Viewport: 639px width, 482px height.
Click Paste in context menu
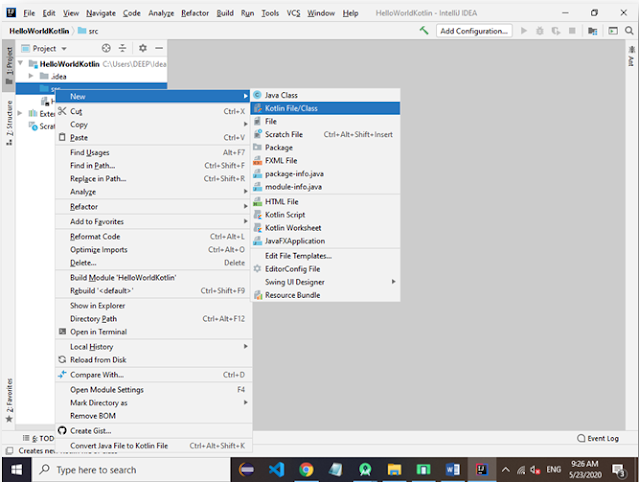tap(153, 137)
